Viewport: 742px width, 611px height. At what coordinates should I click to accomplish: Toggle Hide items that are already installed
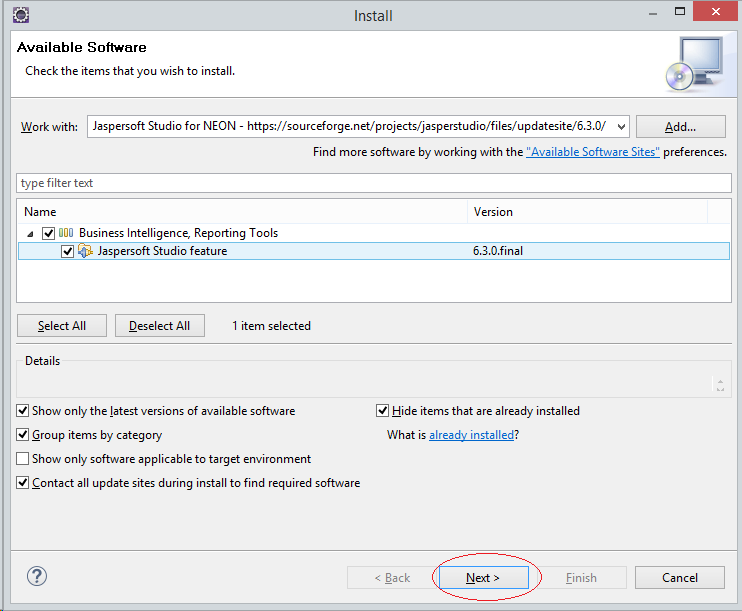(382, 410)
